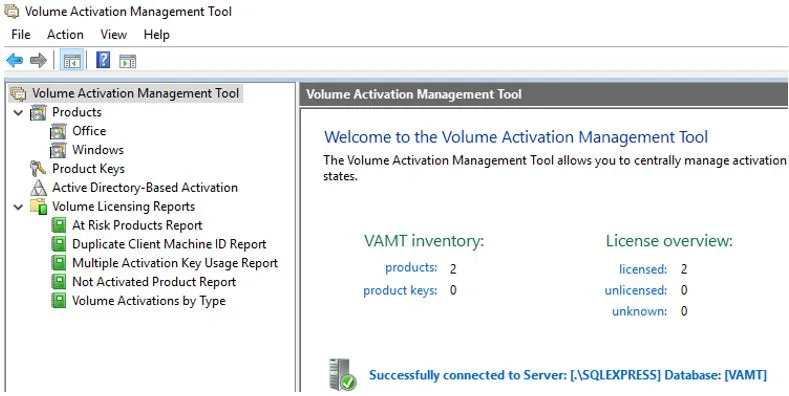The image size is (789, 396).
Task: Click the Duplicate Client Machine ID Report icon
Action: pos(59,244)
